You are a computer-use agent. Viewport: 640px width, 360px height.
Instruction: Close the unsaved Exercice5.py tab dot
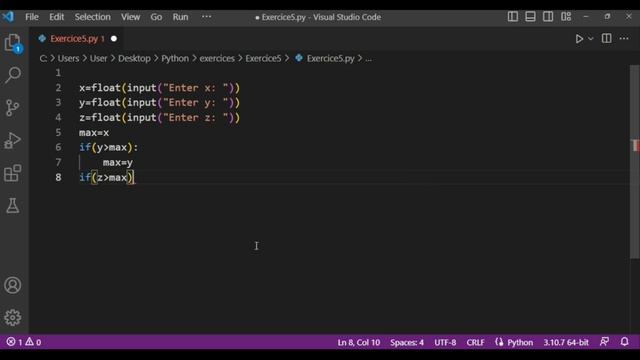pyautogui.click(x=114, y=39)
